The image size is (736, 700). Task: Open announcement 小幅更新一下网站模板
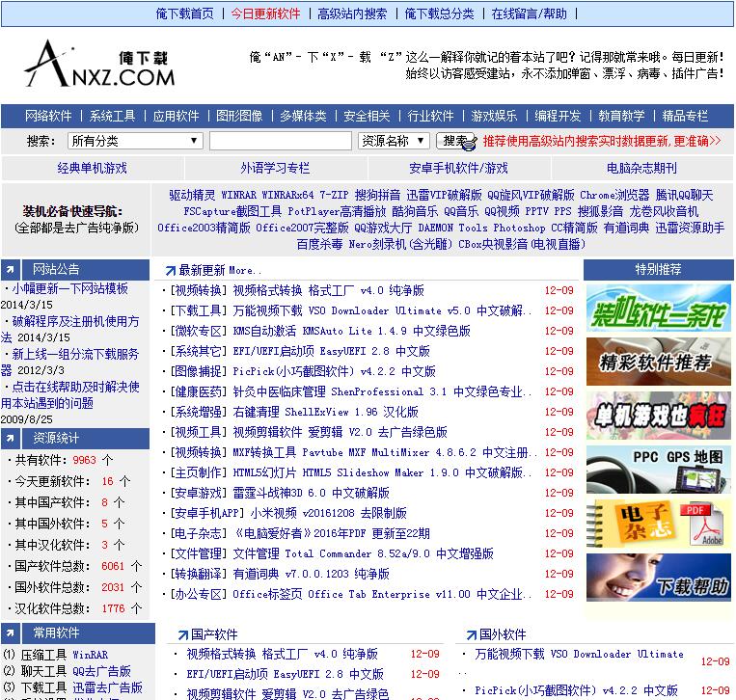70,288
